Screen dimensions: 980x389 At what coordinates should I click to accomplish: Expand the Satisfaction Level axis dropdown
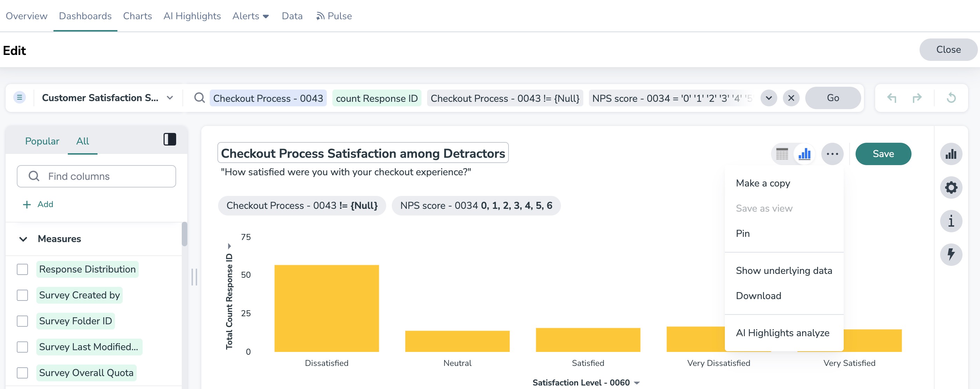[x=637, y=383]
